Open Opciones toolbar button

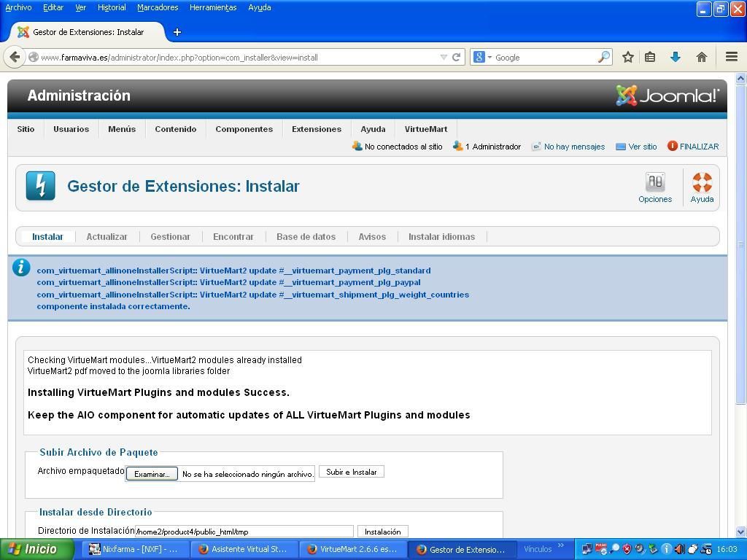655,187
